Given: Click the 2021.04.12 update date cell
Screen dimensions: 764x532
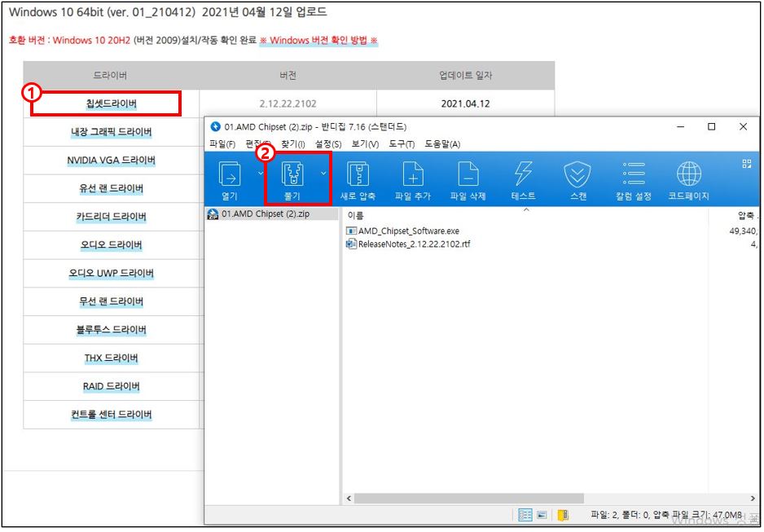Looking at the screenshot, I should (x=465, y=103).
